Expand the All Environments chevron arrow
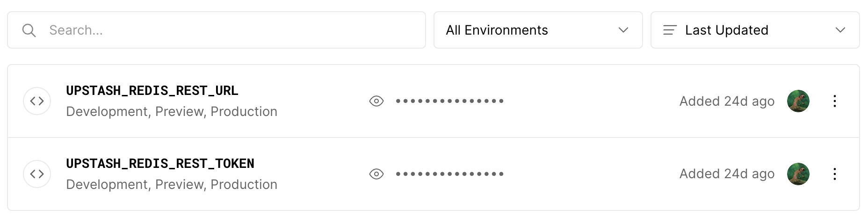868x217 pixels. [623, 30]
